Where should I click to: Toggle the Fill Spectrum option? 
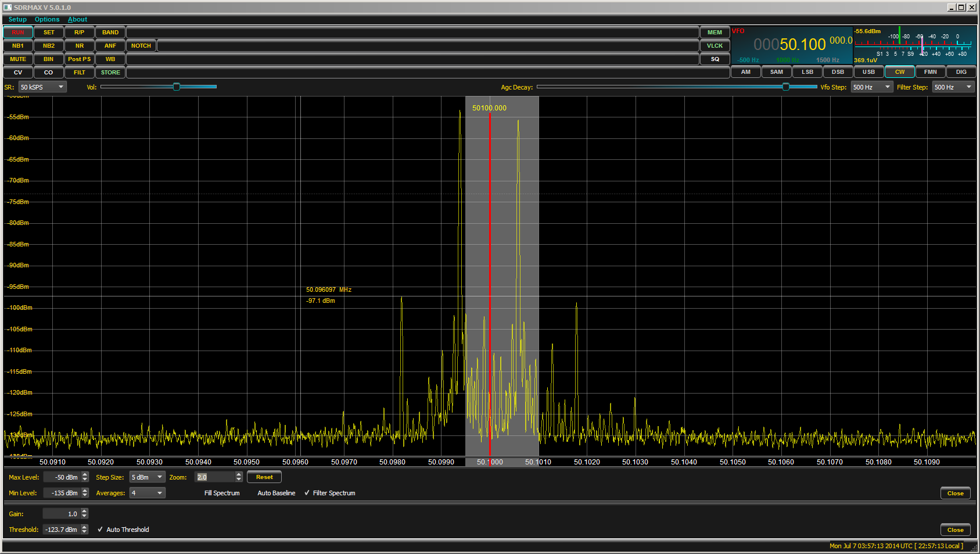(221, 493)
